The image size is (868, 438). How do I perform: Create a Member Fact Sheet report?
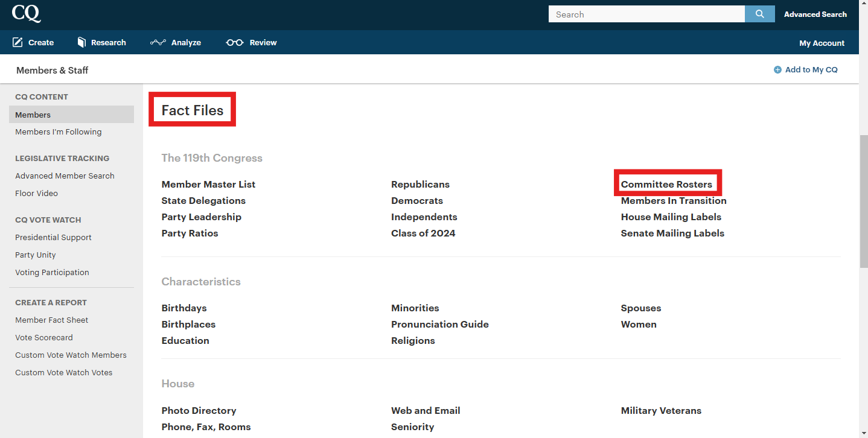[51, 320]
